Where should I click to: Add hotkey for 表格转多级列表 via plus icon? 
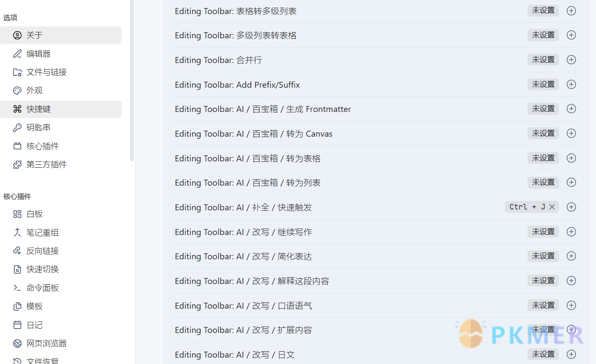click(571, 11)
